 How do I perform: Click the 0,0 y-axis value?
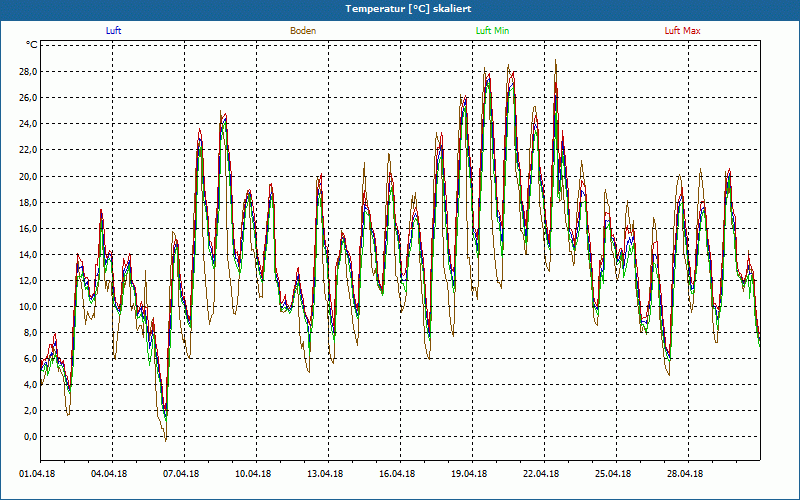coord(30,437)
